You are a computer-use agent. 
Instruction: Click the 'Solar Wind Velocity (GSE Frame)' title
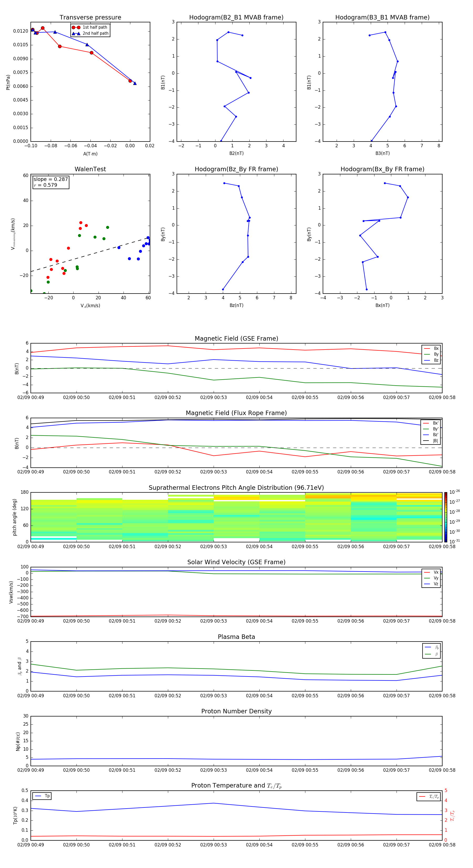point(236,562)
